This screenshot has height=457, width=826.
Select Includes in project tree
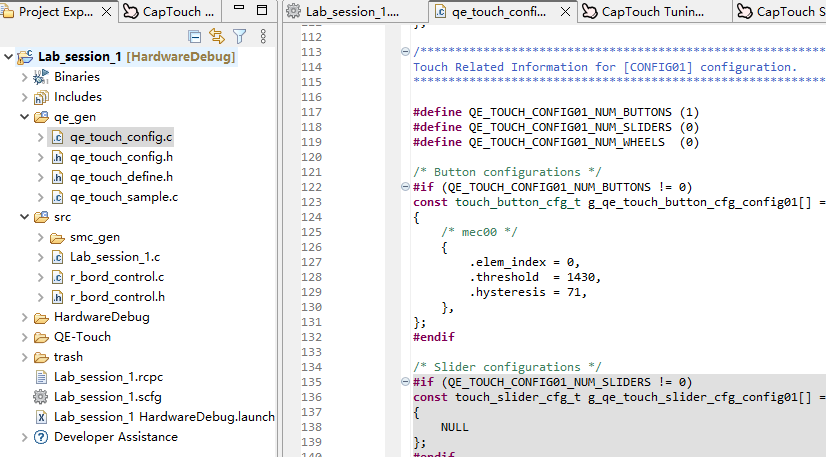(x=78, y=97)
